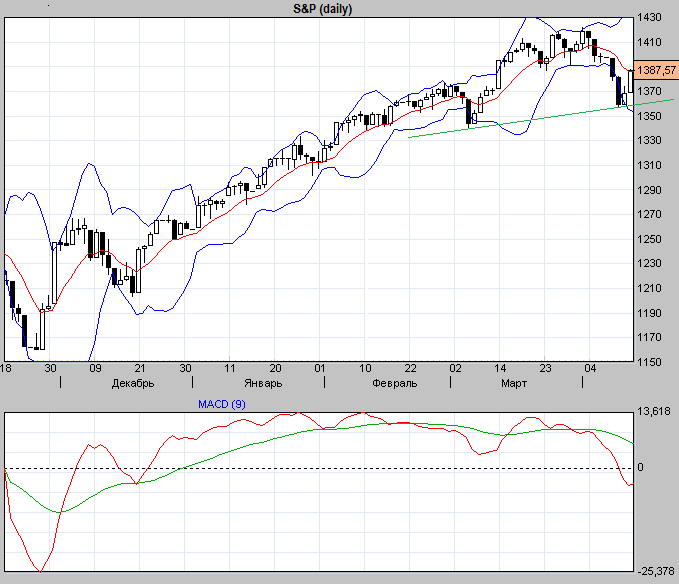The width and height of the screenshot is (679, 584).
Task: Click the MACD maximum value 13,618
Action: click(653, 411)
